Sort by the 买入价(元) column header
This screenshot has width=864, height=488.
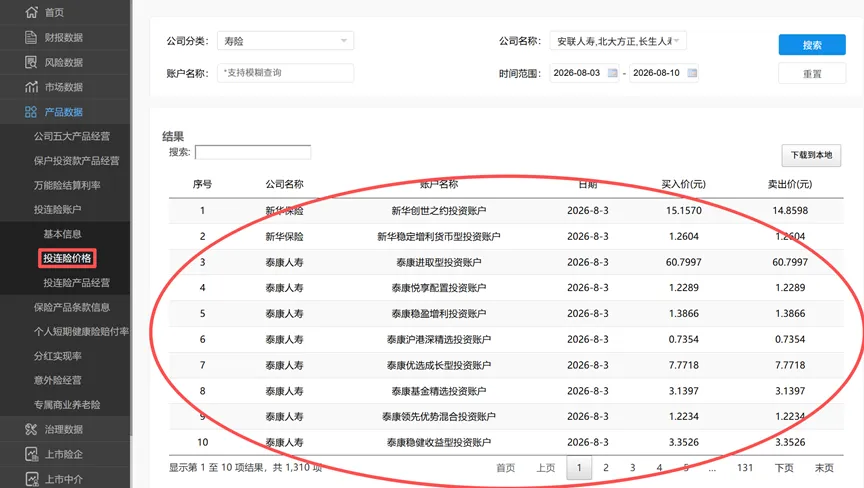683,184
